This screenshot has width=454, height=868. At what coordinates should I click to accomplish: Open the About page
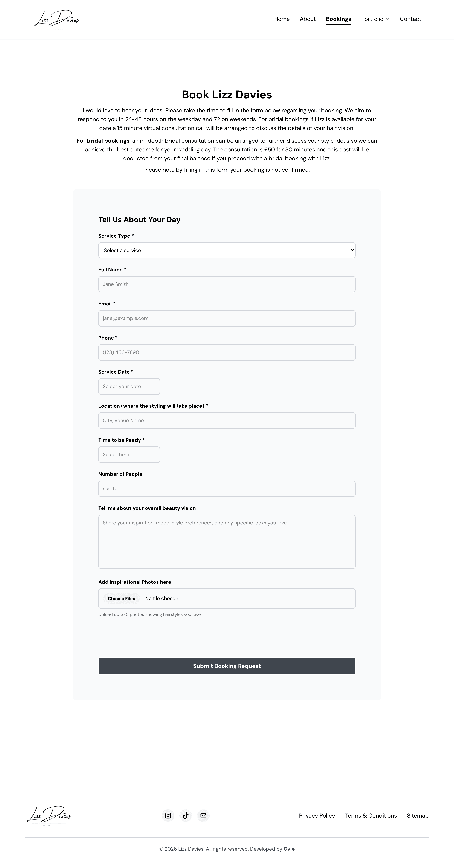coord(308,19)
